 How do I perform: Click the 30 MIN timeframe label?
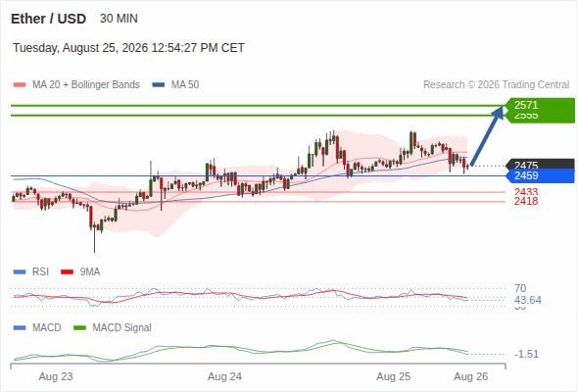pos(119,19)
